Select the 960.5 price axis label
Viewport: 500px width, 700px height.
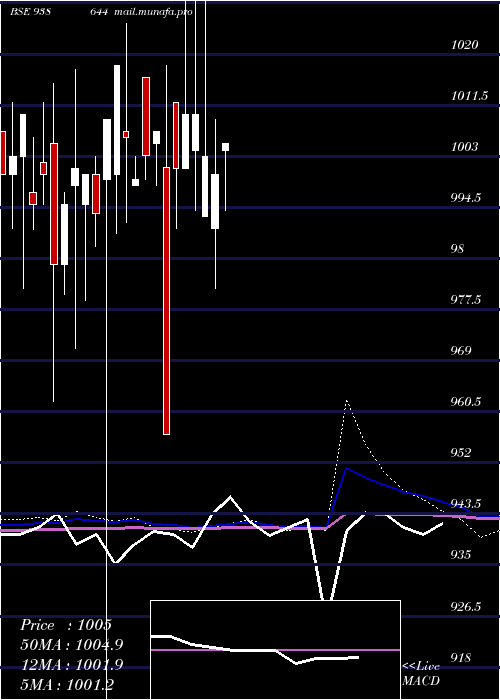(x=466, y=401)
